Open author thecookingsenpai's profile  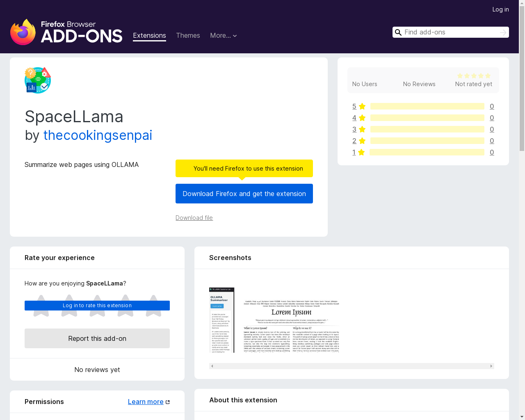[98, 135]
